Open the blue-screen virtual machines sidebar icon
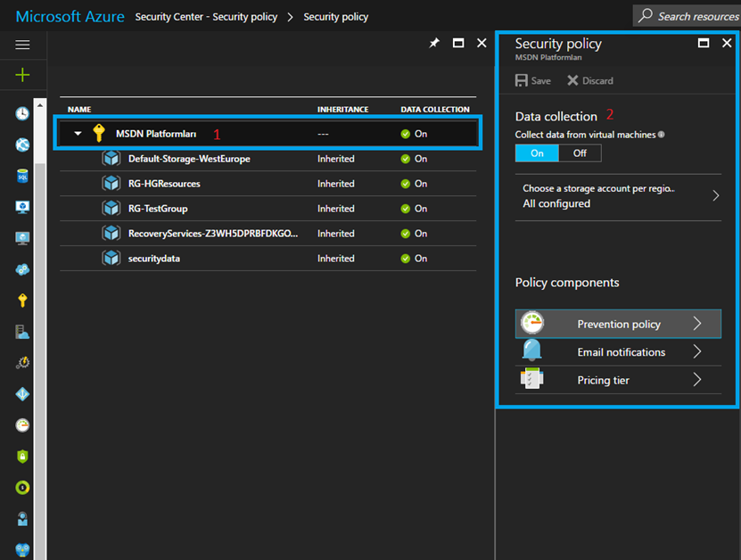 (22, 207)
